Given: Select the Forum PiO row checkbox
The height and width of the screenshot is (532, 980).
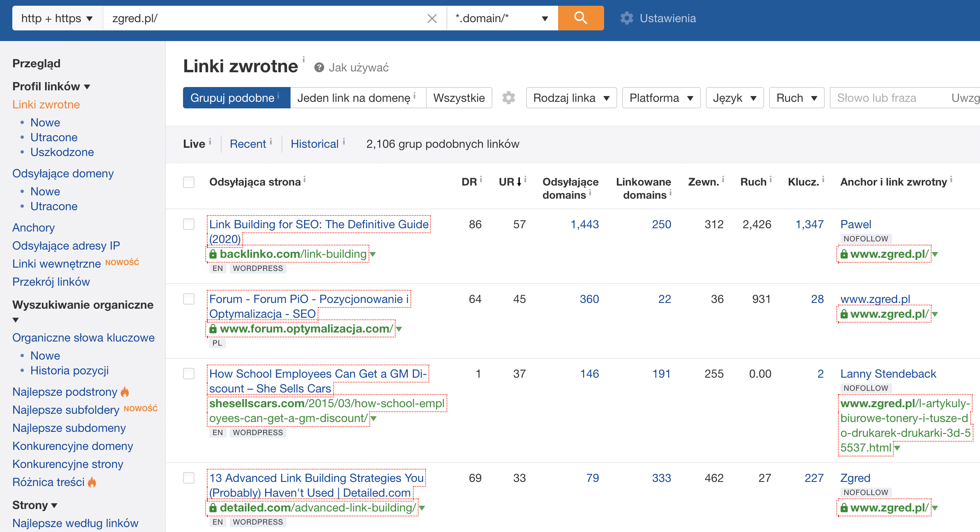Looking at the screenshot, I should 189,299.
